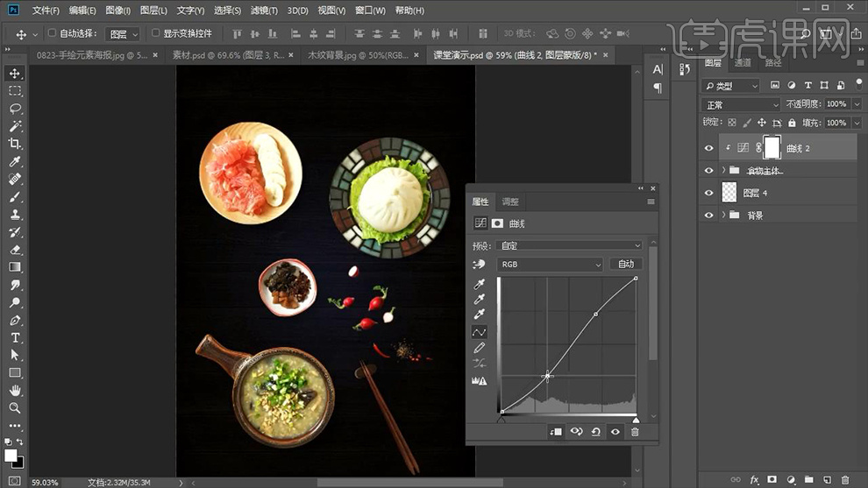Enable the 显示变换控件 checkbox
Viewport: 868px width, 488px height.
[x=156, y=33]
